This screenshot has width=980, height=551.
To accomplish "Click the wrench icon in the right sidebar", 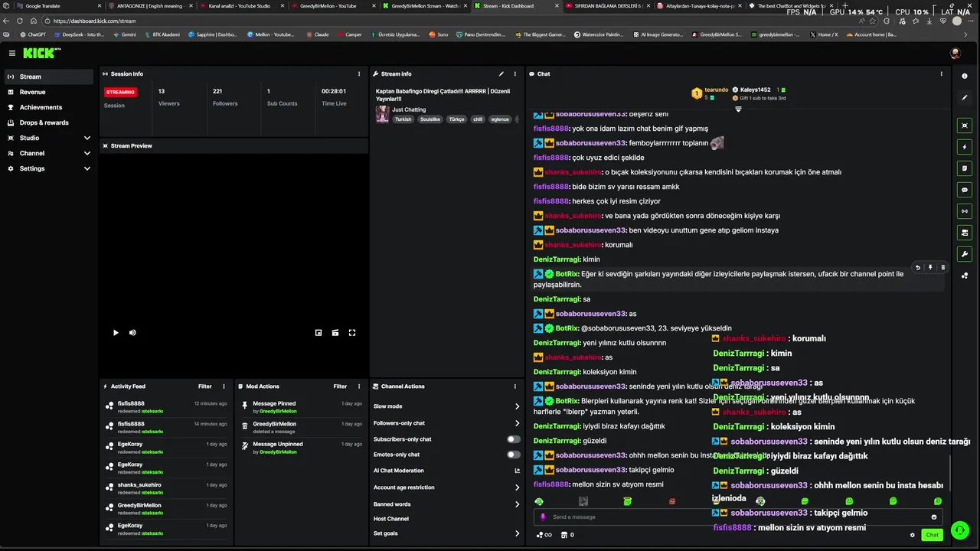I will pyautogui.click(x=965, y=254).
